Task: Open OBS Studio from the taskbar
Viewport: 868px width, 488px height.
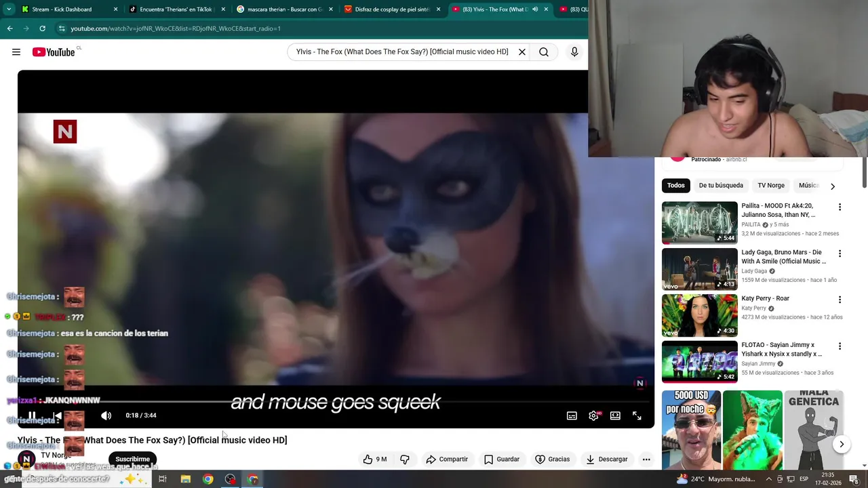Action: coord(231,479)
